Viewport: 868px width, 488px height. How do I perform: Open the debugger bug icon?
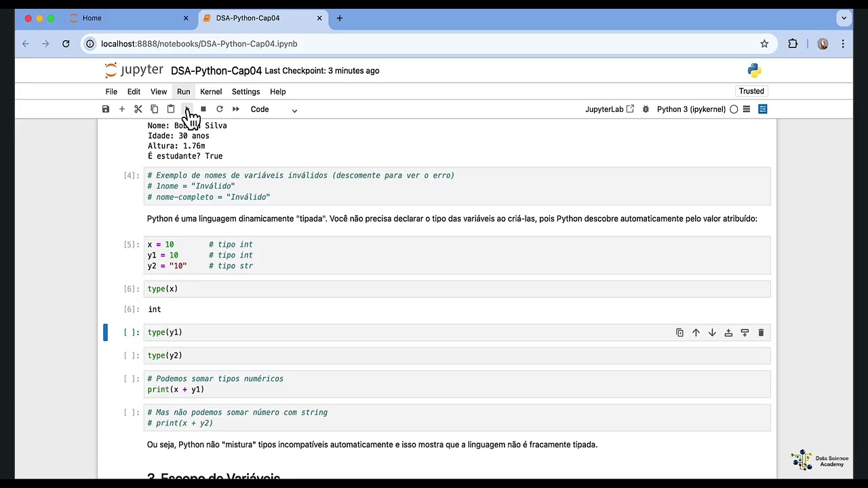click(x=646, y=109)
